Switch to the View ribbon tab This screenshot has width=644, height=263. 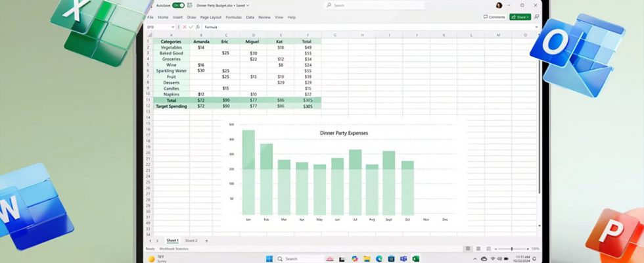(279, 17)
